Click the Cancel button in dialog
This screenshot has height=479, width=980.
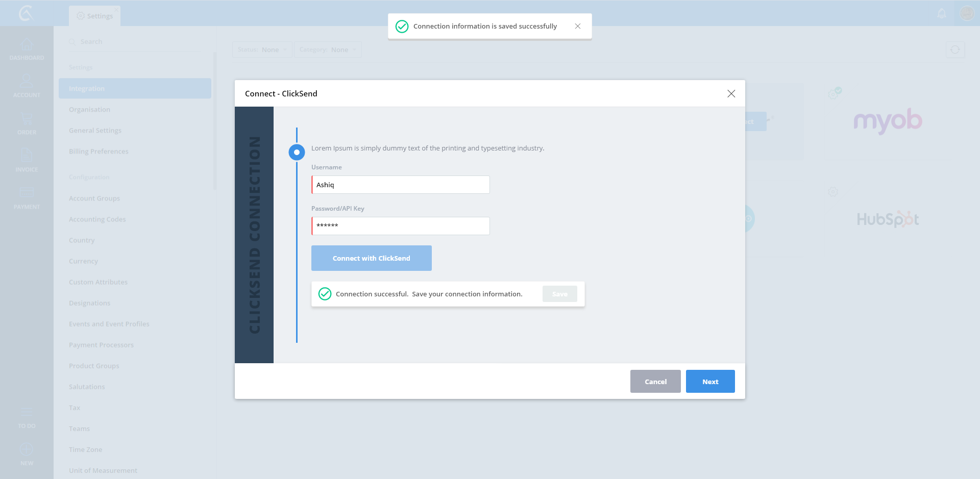coord(655,382)
